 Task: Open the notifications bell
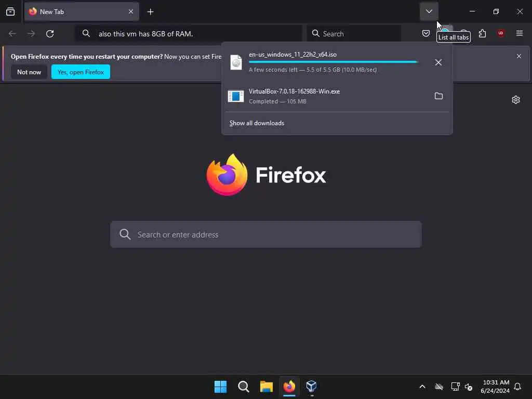(x=517, y=387)
